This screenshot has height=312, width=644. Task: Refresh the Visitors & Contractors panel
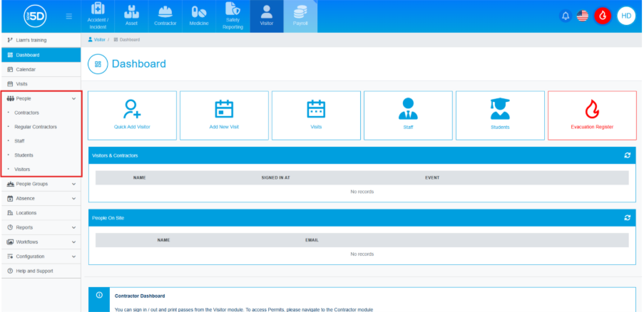click(627, 155)
